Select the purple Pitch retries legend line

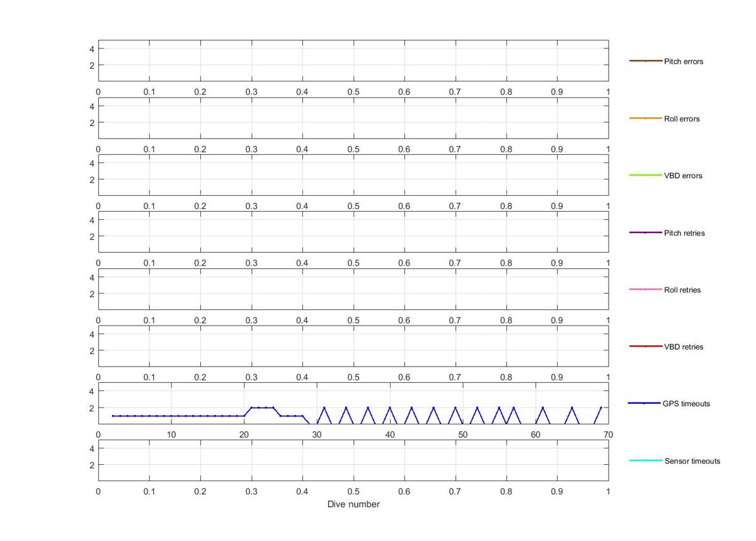[645, 232]
